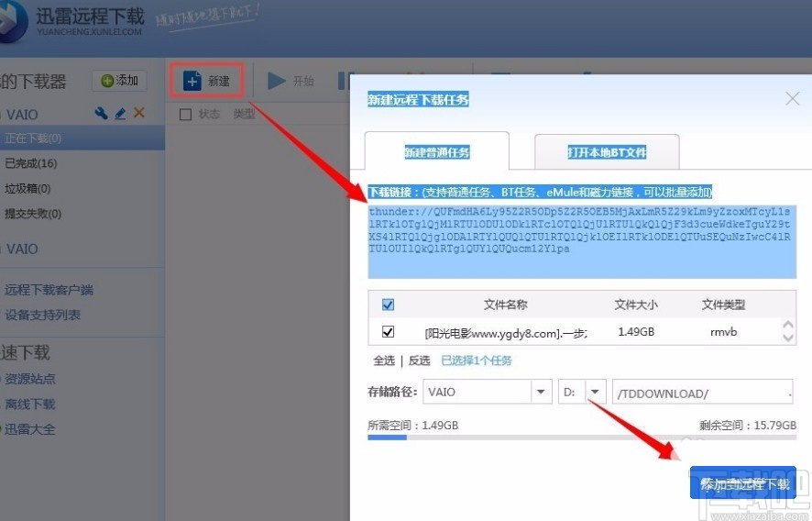Open 垃圾箱(0) in sidebar
This screenshot has height=521, width=812.
27,189
